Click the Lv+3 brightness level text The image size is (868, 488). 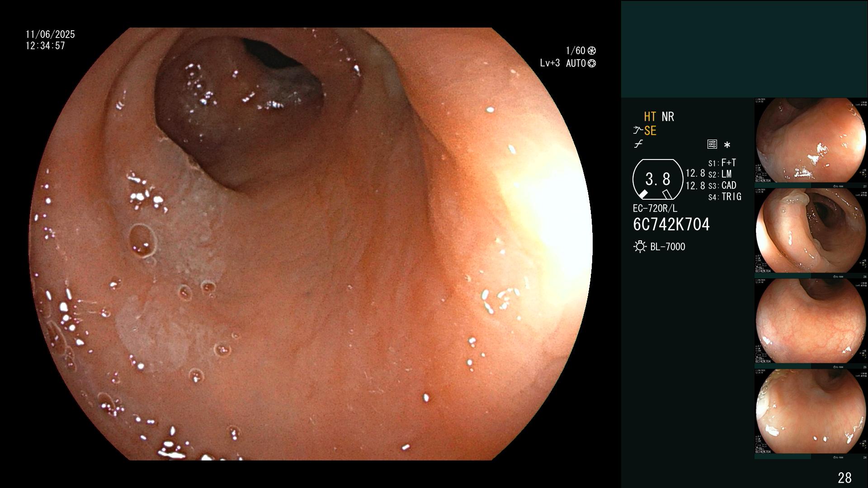click(550, 63)
